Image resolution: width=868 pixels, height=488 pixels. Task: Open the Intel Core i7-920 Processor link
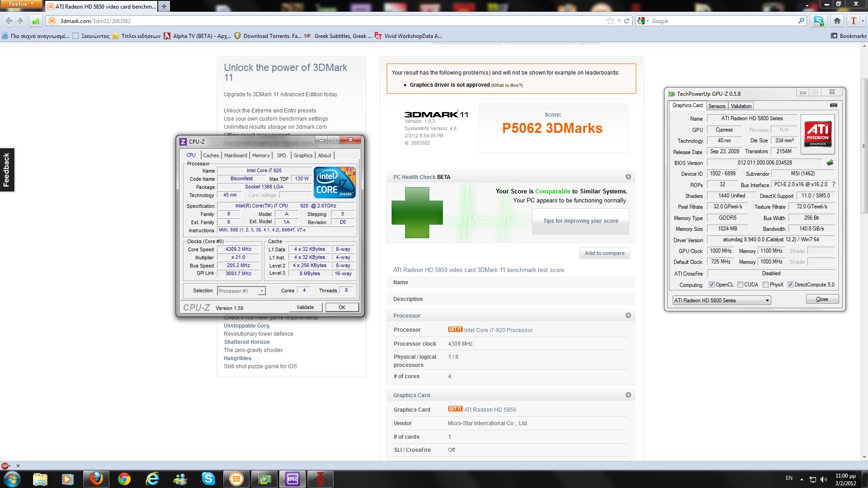(498, 330)
